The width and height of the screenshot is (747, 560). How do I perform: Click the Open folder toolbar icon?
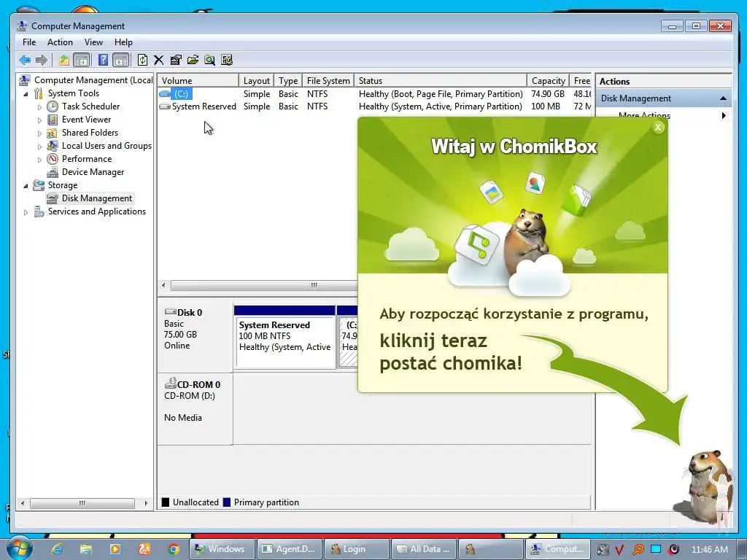pyautogui.click(x=193, y=60)
